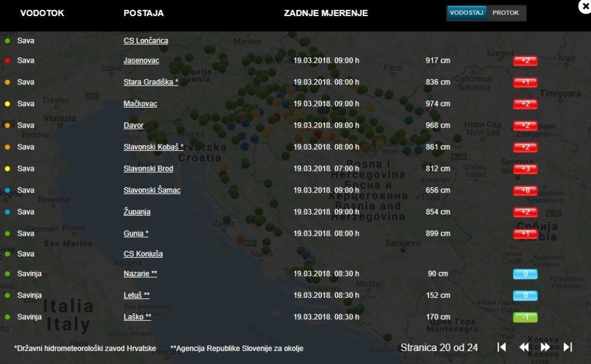The image size is (591, 364).
Task: Open Letuš station link
Action: [137, 295]
